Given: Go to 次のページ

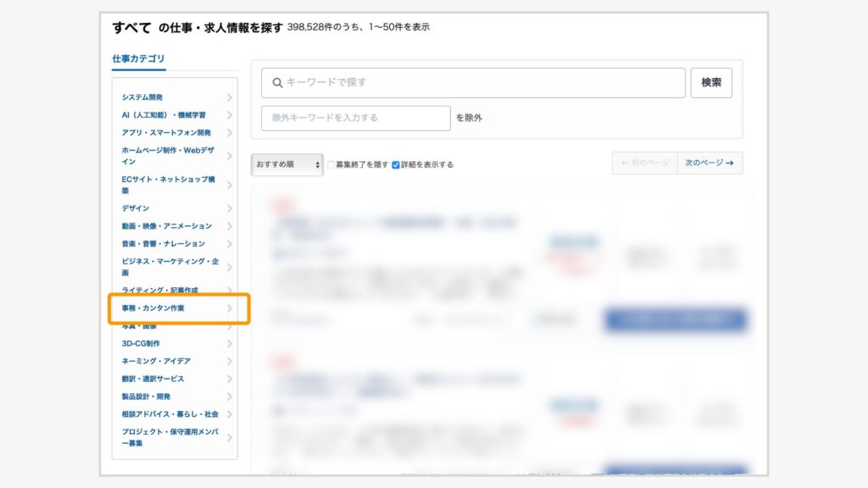Looking at the screenshot, I should (709, 163).
